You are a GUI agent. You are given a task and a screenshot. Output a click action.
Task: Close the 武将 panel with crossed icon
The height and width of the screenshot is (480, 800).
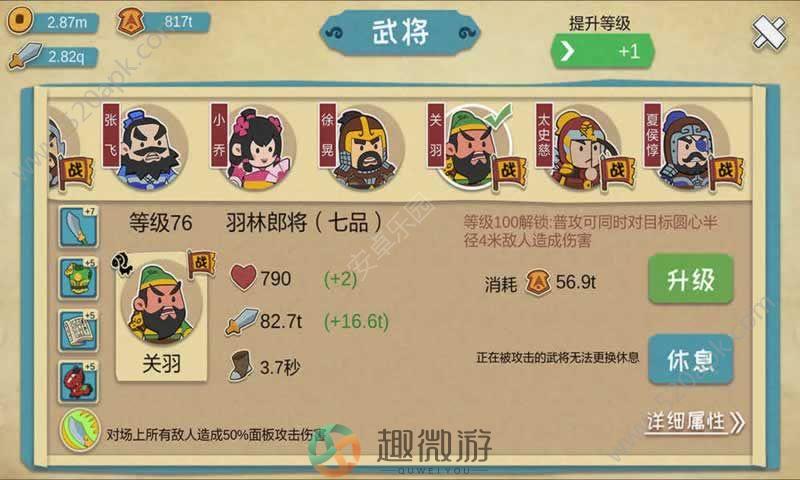769,33
